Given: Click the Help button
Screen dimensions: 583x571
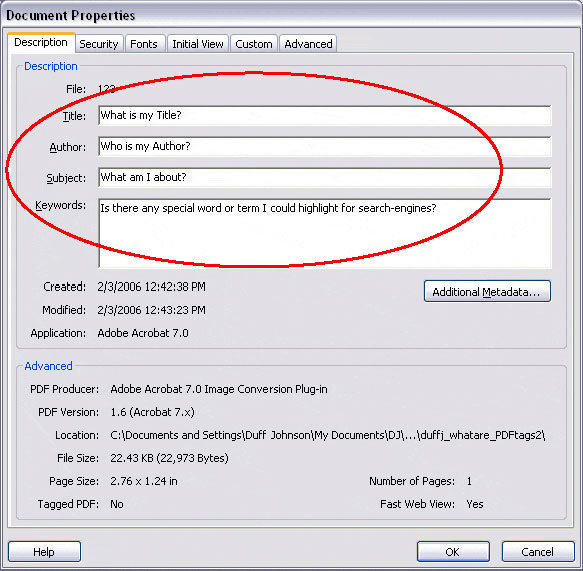Looking at the screenshot, I should [44, 551].
